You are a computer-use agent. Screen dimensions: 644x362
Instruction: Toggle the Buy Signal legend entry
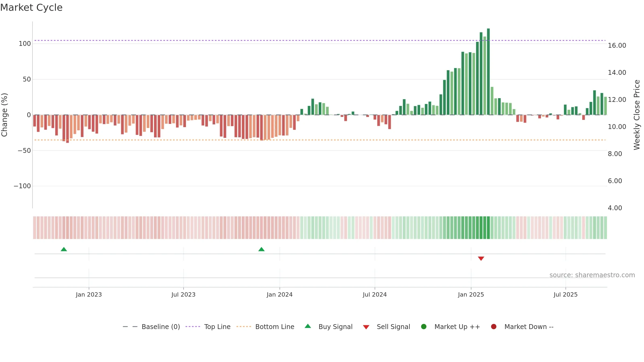(x=329, y=327)
